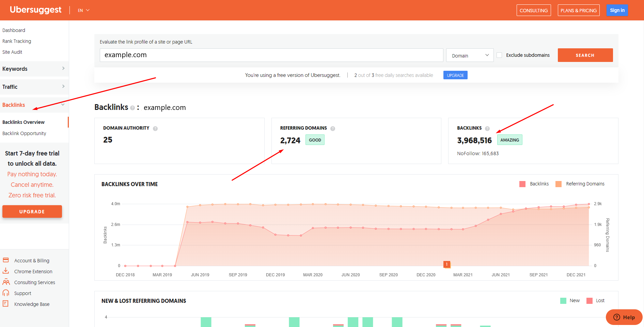Toggle the Exclude subdomains checkbox
The width and height of the screenshot is (644, 327).
(499, 55)
